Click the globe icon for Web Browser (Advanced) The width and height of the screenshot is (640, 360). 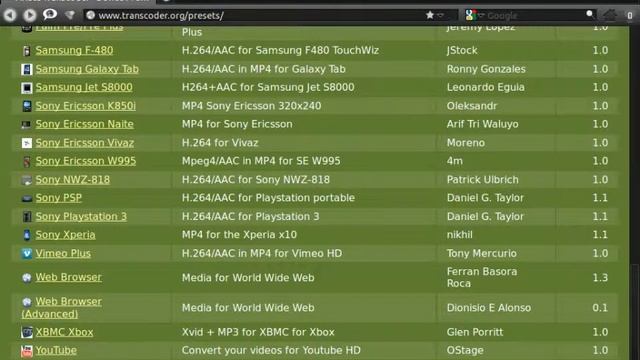click(27, 302)
